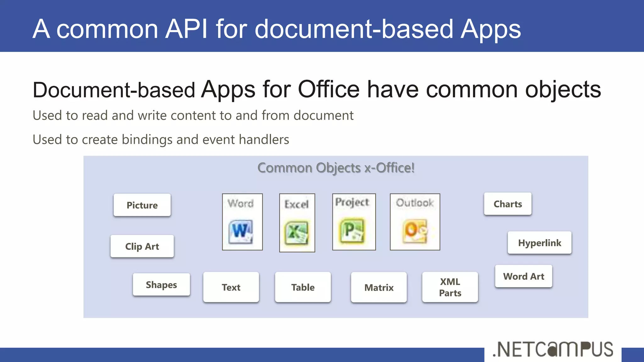Image resolution: width=644 pixels, height=362 pixels.
Task: Select the Text object box
Action: point(231,287)
